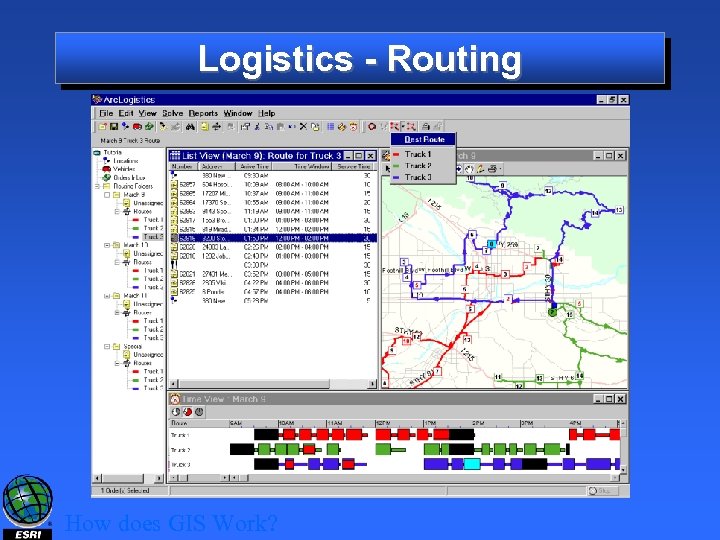Click the red circular solve toolbar icon
The height and width of the screenshot is (540, 720).
point(372,126)
